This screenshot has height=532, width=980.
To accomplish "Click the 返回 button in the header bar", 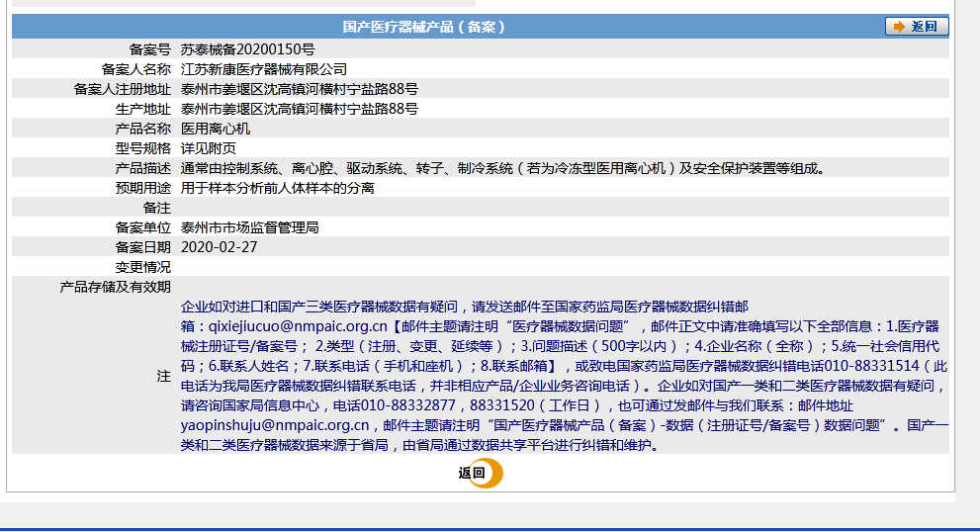I will pyautogui.click(x=917, y=27).
